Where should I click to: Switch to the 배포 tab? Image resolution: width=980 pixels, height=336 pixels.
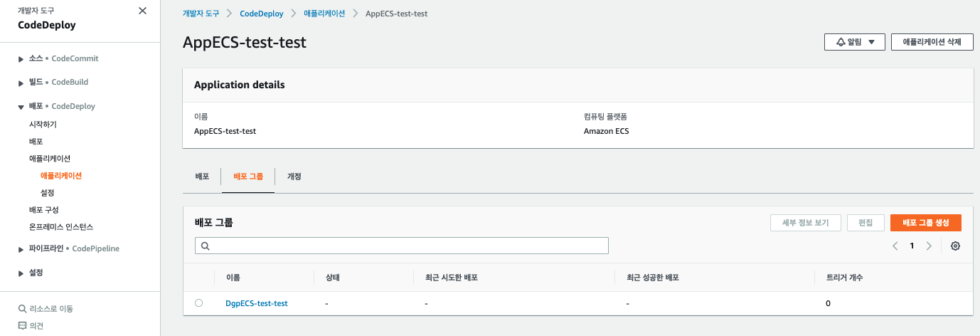[202, 176]
